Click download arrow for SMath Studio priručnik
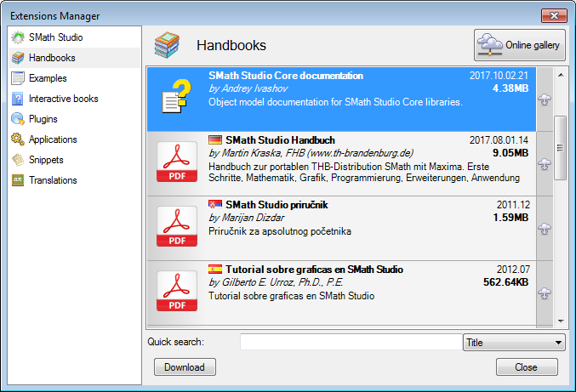This screenshot has width=576, height=392. point(545,228)
